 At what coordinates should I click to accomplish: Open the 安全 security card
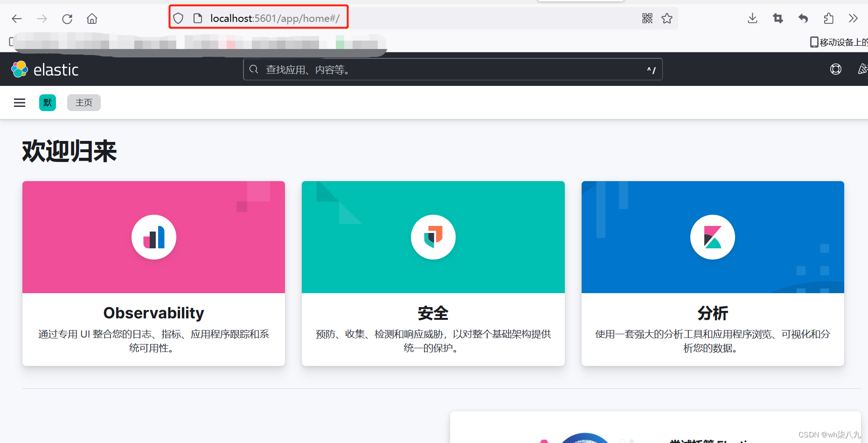(x=433, y=273)
